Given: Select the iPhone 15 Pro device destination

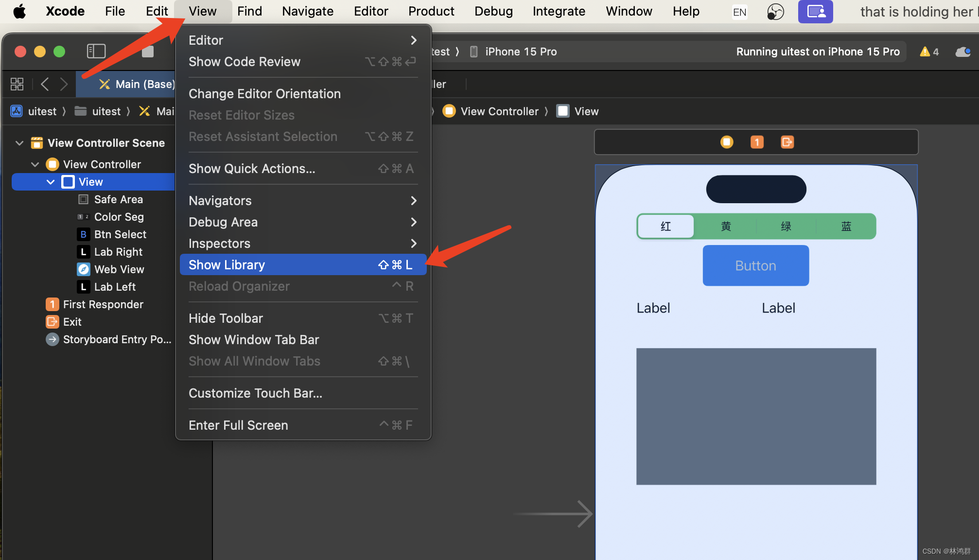Looking at the screenshot, I should coord(513,52).
